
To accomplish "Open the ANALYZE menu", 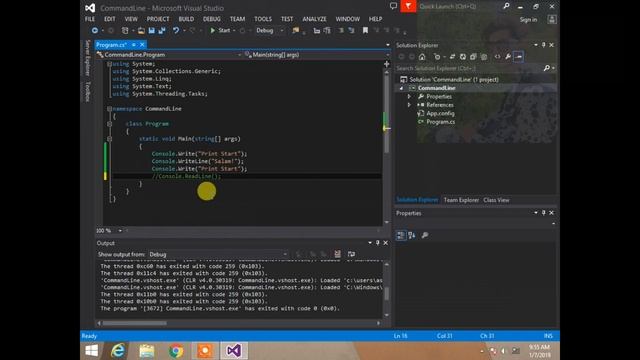I will [x=314, y=19].
